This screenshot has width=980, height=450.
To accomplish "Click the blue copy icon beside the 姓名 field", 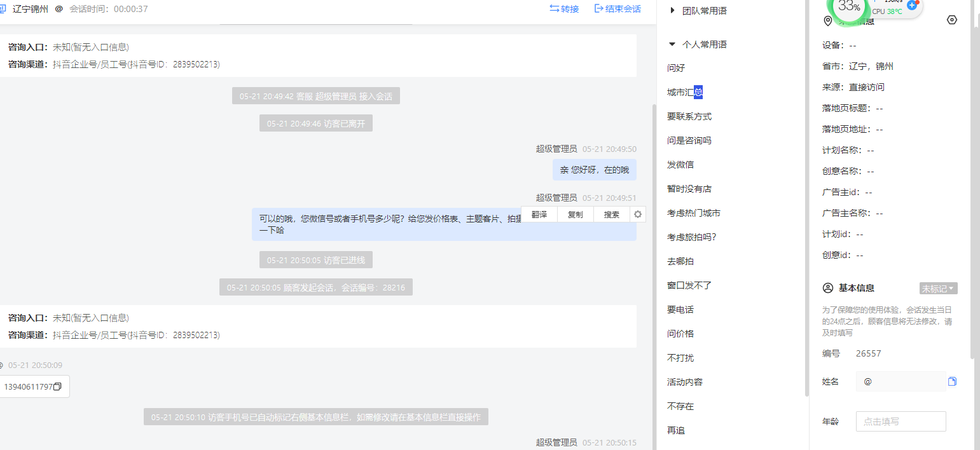I will [x=953, y=381].
